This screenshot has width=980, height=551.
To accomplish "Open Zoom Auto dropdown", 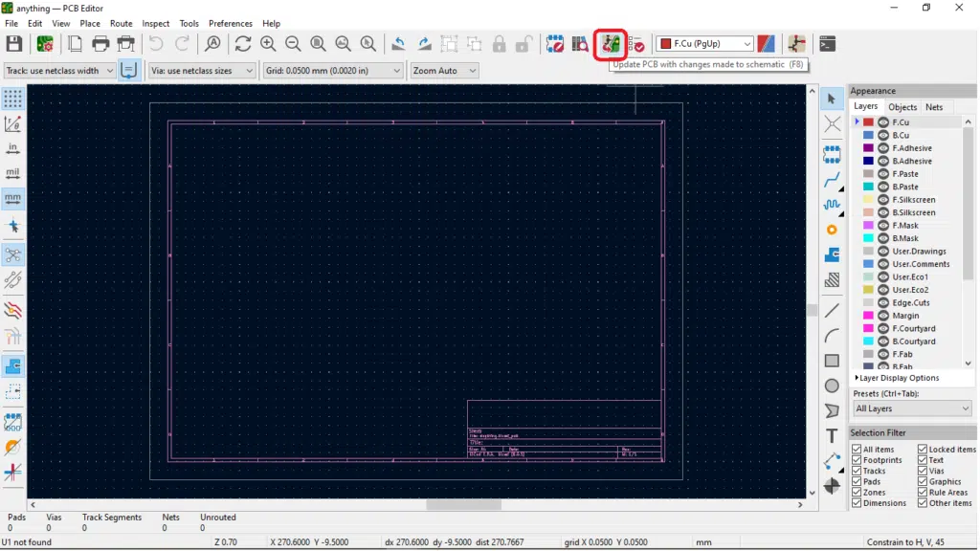I will point(444,71).
